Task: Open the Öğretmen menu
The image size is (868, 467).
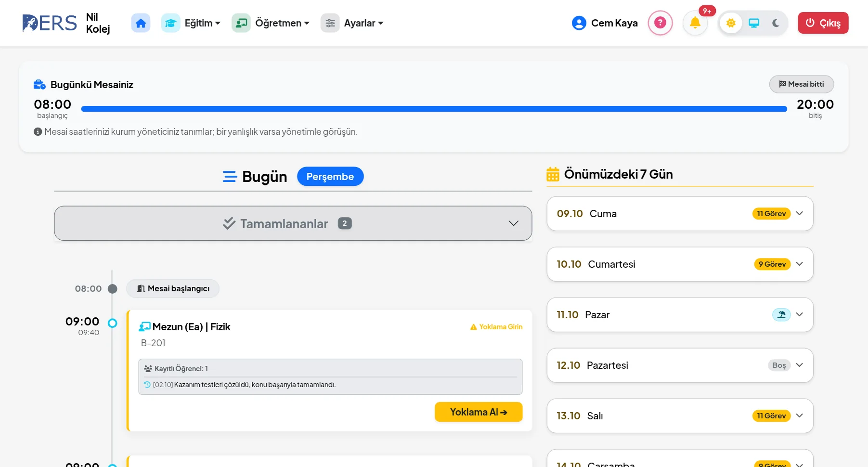Action: (x=271, y=23)
